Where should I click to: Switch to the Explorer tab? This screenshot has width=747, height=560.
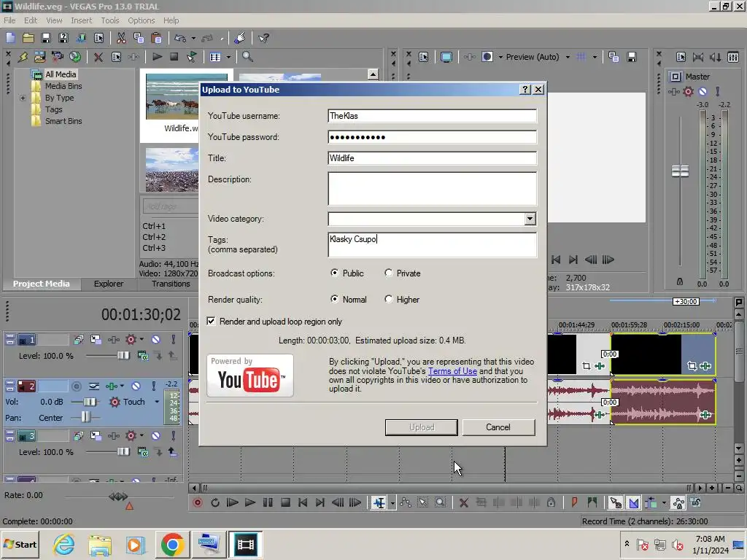[109, 284]
